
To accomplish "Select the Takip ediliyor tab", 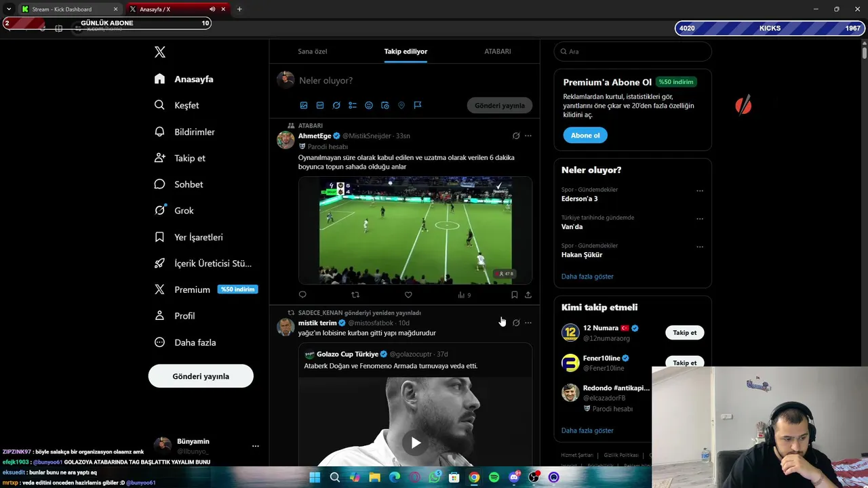I will [406, 52].
